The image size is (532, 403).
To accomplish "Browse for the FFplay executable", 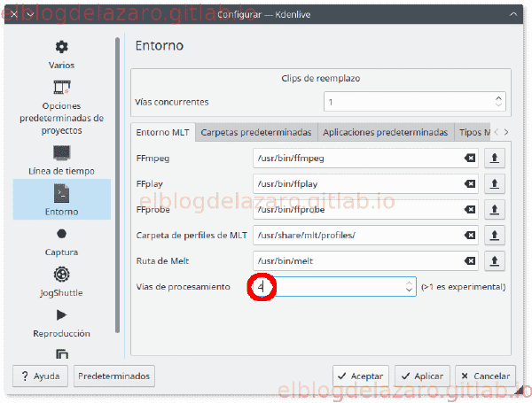I will (x=495, y=183).
